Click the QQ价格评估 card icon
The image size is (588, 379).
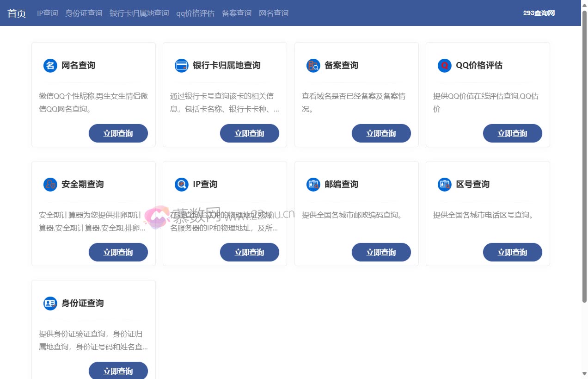click(444, 66)
